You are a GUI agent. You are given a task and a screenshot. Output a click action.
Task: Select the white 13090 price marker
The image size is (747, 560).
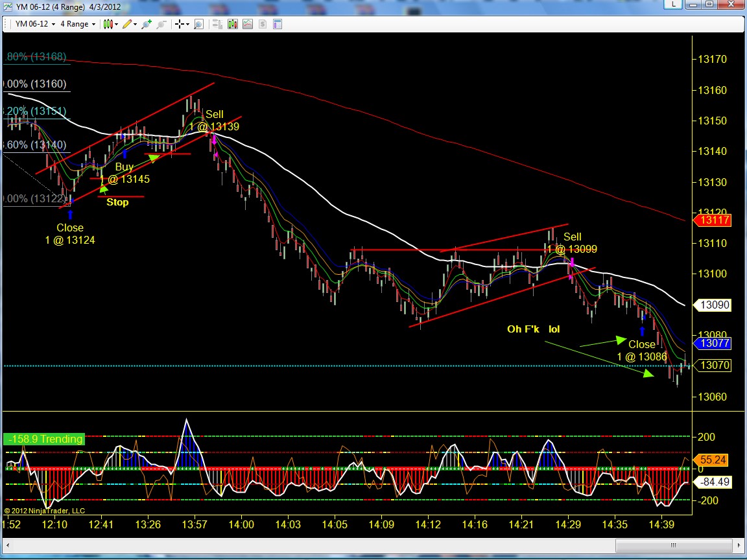(x=712, y=305)
